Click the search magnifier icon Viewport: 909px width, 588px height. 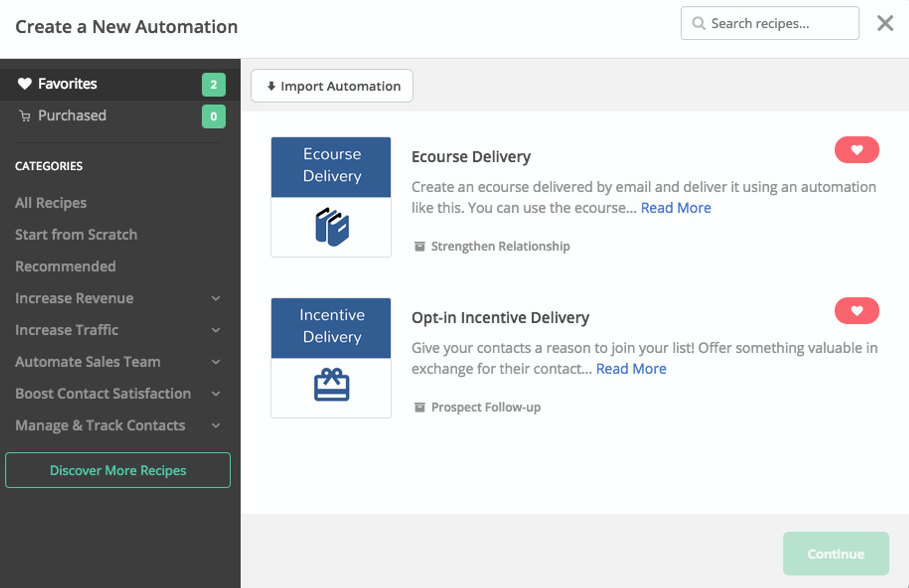698,23
